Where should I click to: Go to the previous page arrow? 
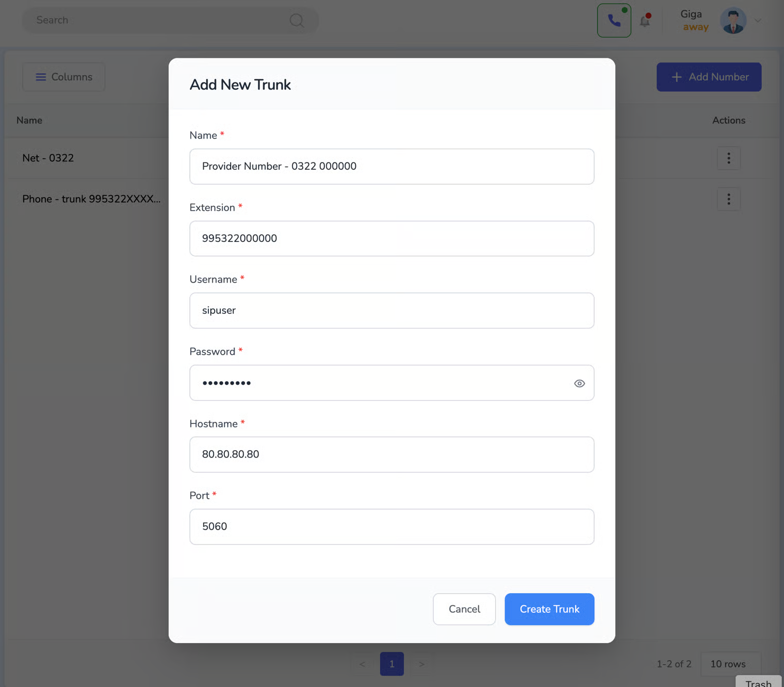pos(363,664)
